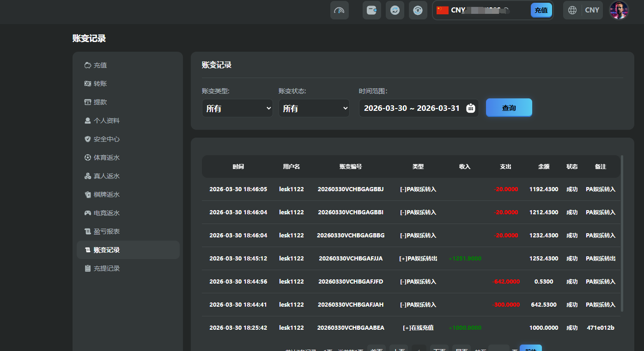The width and height of the screenshot is (644, 351).
Task: Go to 提款 in the sidebar
Action: 100,102
